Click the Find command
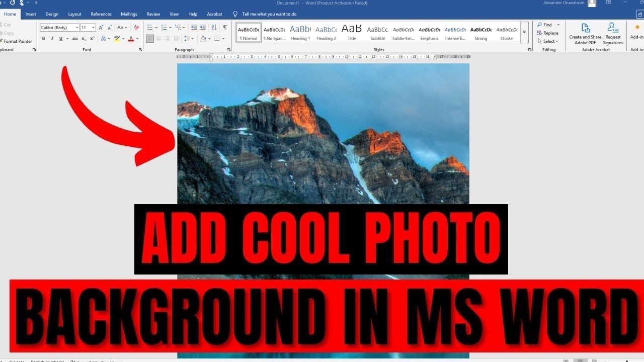The width and height of the screenshot is (644, 362). point(544,25)
